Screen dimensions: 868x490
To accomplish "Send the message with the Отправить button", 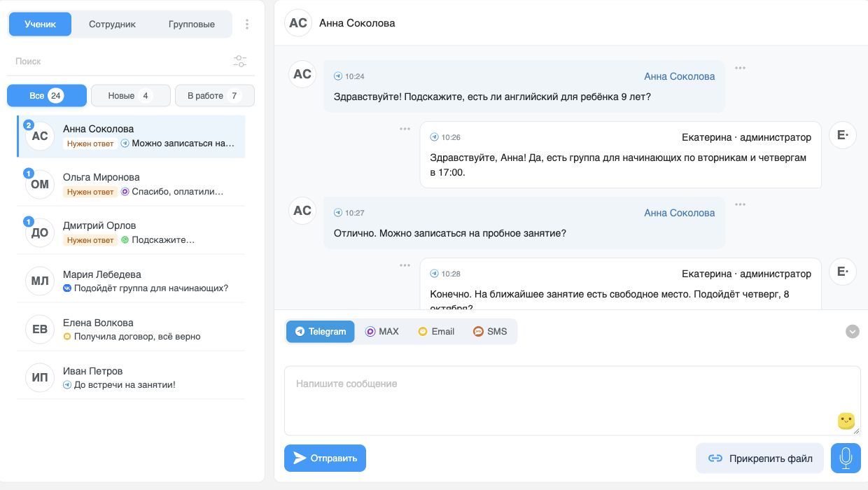I will coord(325,458).
